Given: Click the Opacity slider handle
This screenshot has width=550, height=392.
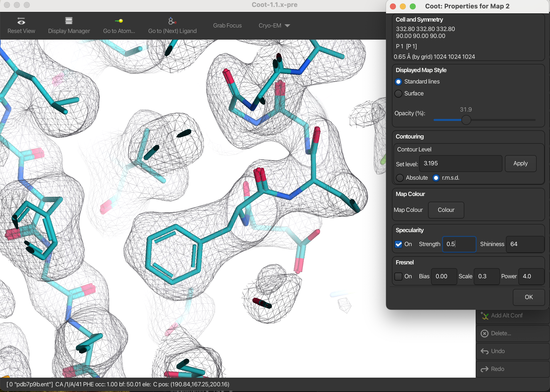Looking at the screenshot, I should pos(466,120).
